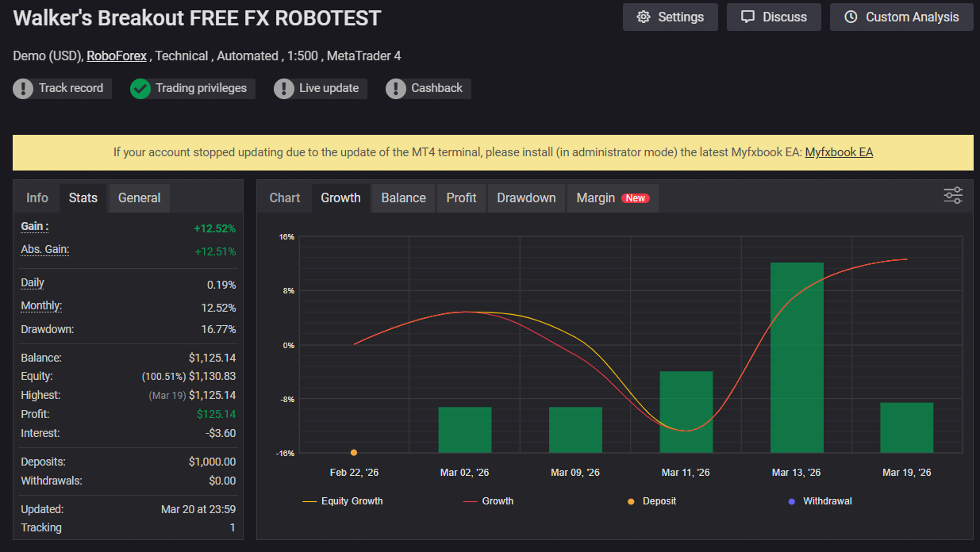Click the Live update exclamation icon
The height and width of the screenshot is (552, 980).
click(284, 89)
